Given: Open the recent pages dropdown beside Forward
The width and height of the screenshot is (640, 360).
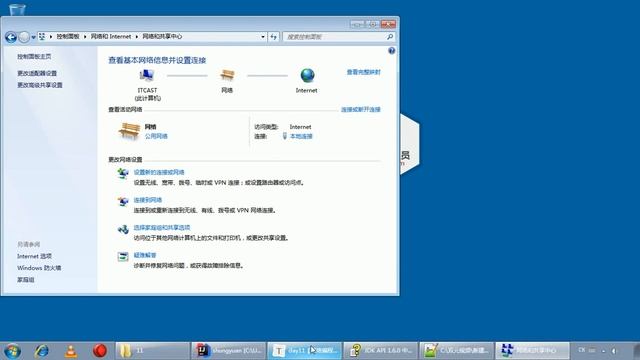Looking at the screenshot, I should 33,37.
